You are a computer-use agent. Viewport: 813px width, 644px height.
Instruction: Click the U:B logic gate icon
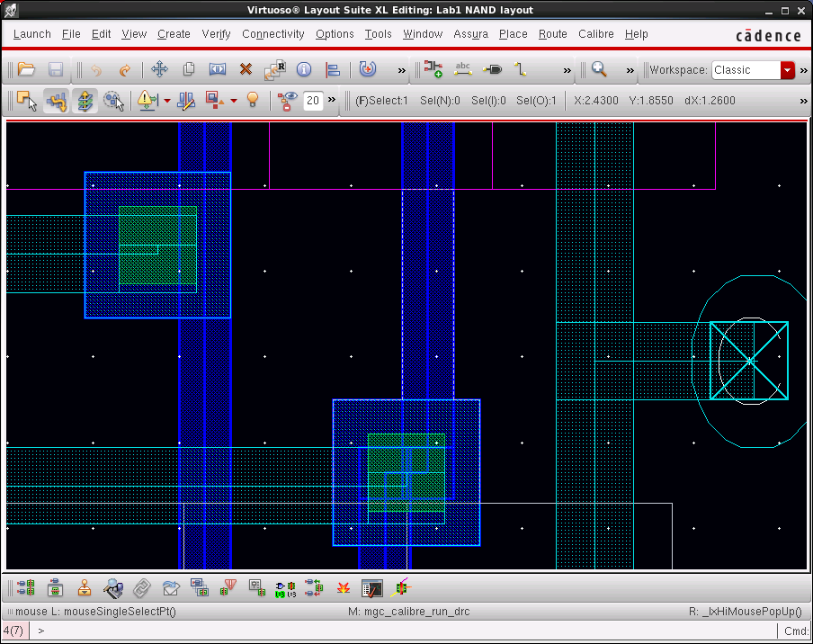[285, 589]
